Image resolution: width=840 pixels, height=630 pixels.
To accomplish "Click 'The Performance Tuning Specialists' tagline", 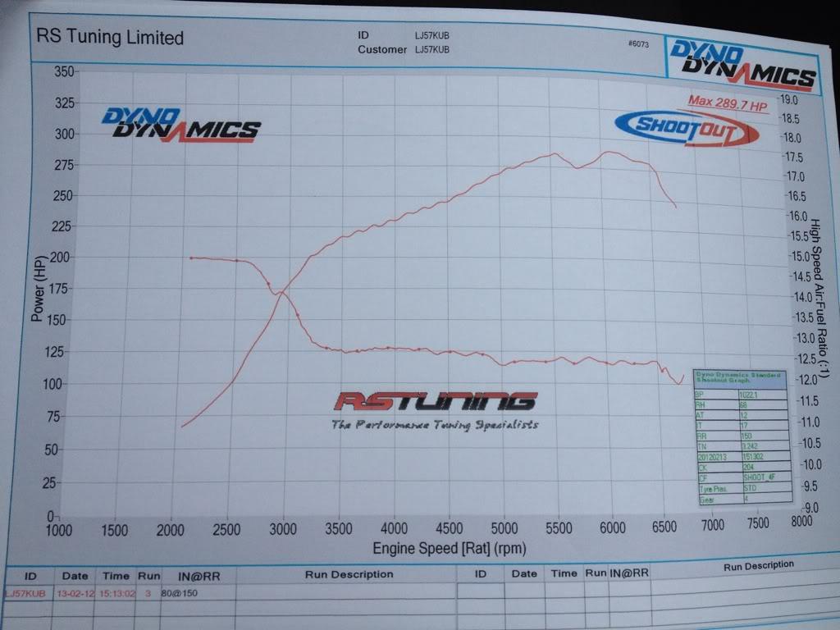I will [435, 425].
